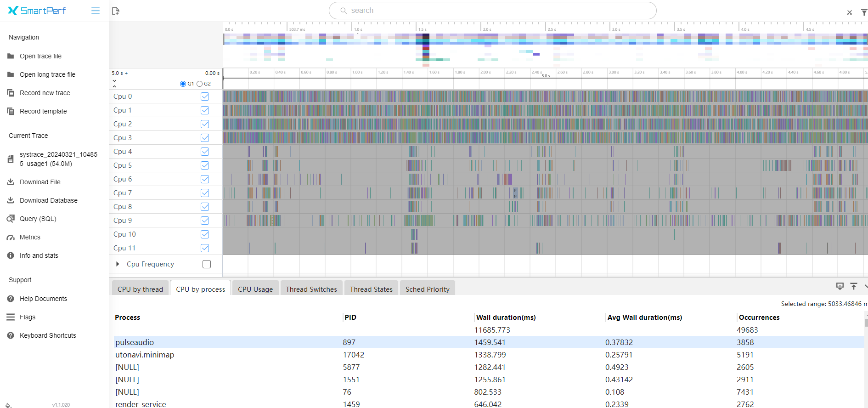The width and height of the screenshot is (868, 408).
Task: Click the Record new trace icon
Action: tap(11, 93)
